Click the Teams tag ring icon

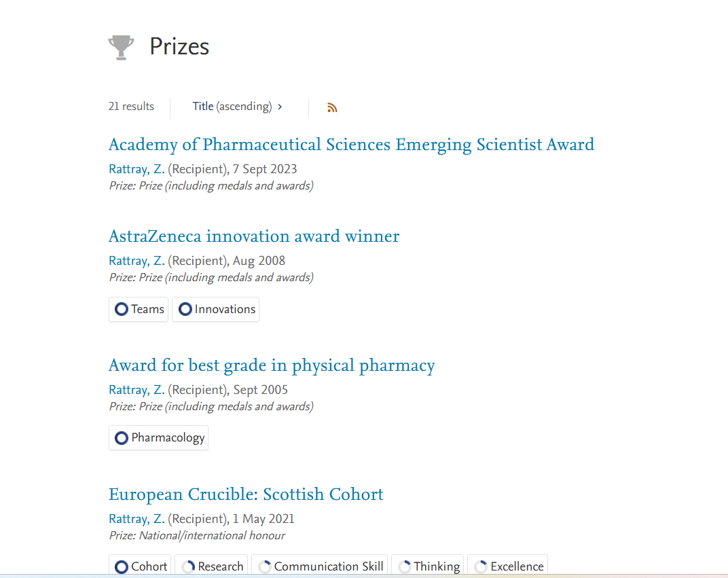click(x=122, y=309)
